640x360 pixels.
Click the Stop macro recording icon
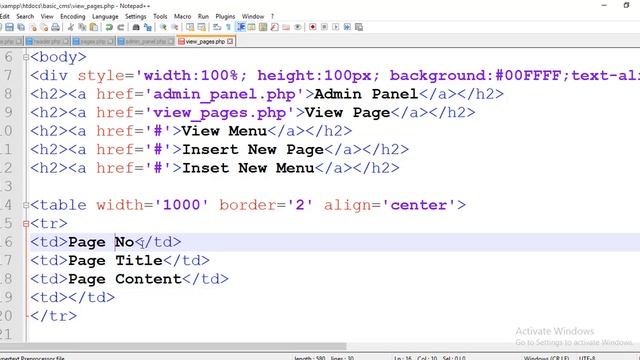tap(324, 27)
